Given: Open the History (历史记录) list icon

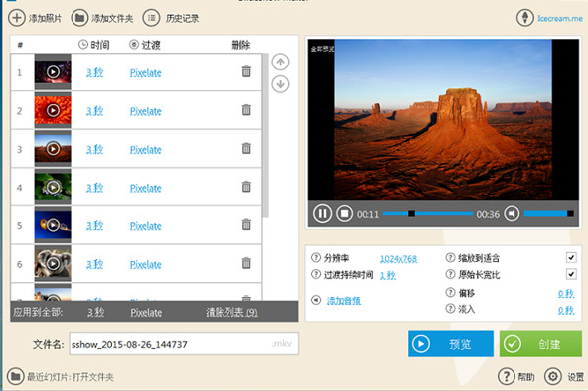Looking at the screenshot, I should [x=151, y=18].
